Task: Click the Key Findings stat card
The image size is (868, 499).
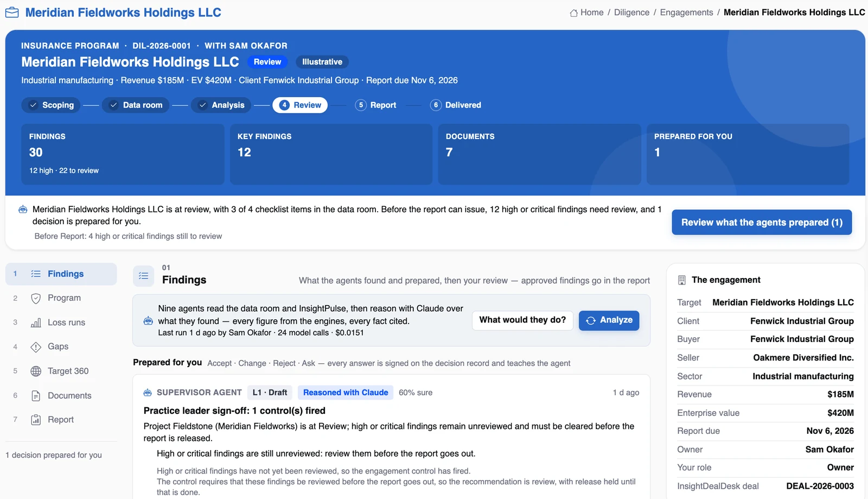Action: [x=331, y=154]
